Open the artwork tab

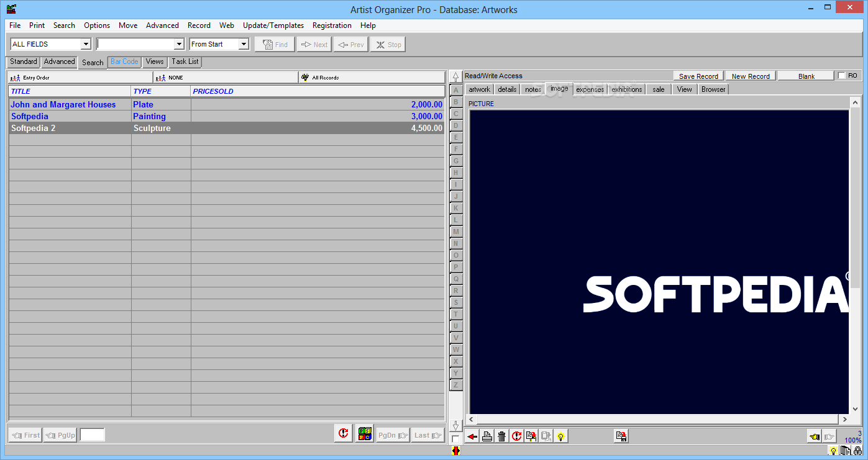[x=479, y=89]
